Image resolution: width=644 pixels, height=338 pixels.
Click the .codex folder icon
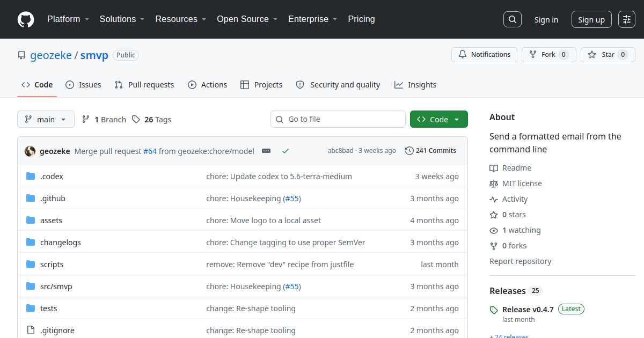click(x=31, y=177)
